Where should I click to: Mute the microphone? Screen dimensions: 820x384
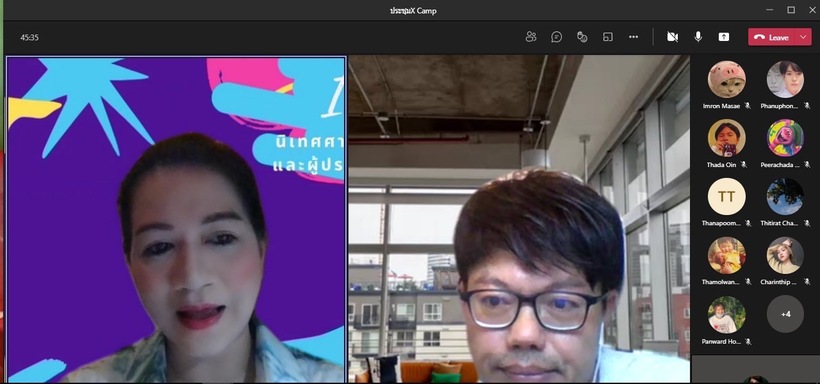coord(698,37)
